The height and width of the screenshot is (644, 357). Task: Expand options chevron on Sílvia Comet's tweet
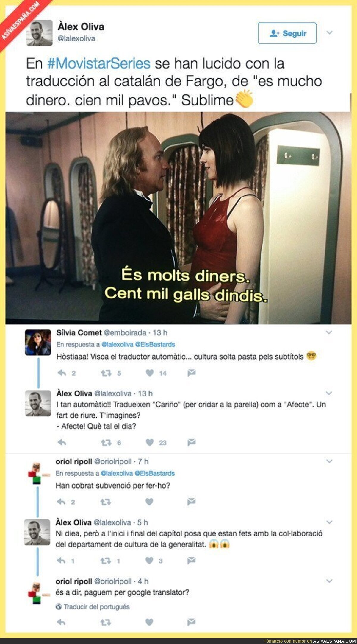point(329,332)
